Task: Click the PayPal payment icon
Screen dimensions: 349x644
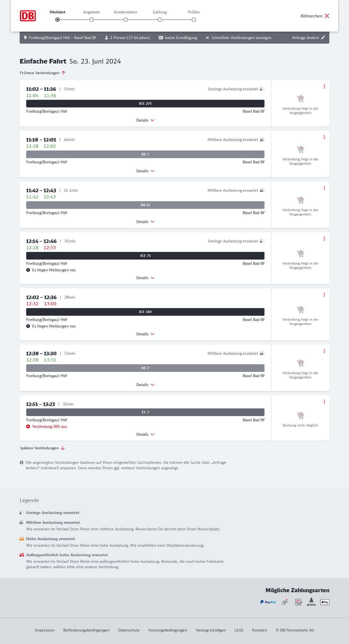Action: tap(268, 602)
